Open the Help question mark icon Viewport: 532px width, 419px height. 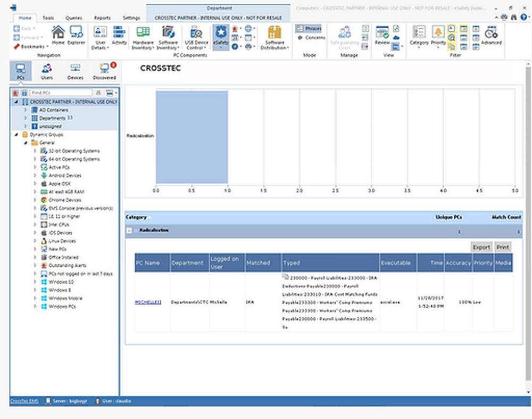tap(524, 18)
